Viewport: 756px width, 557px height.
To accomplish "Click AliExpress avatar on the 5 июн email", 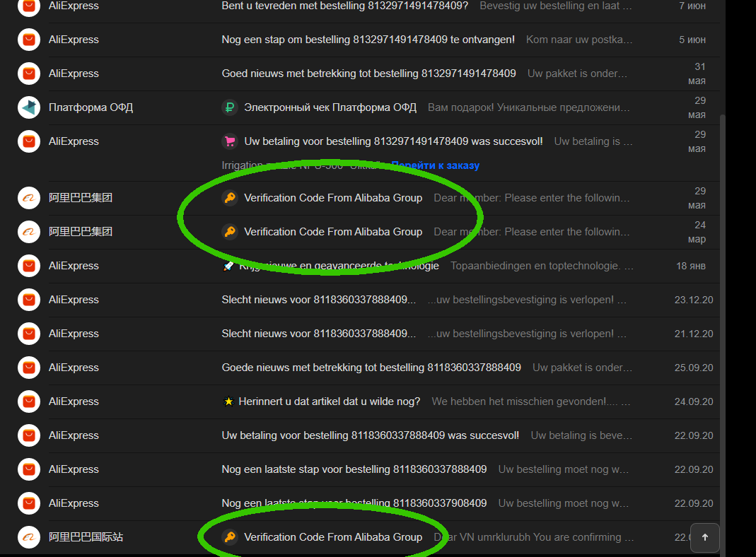I will (x=29, y=40).
